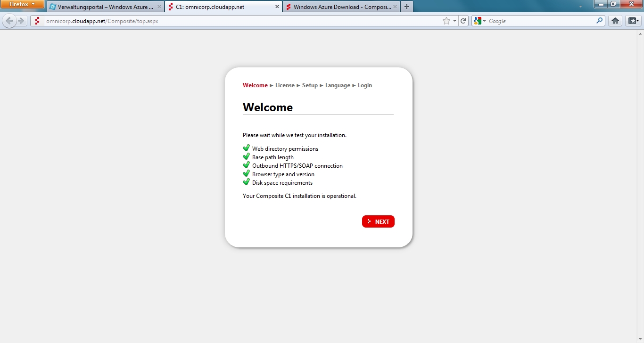
Task: Click the browser Forward arrow button
Action: pyautogui.click(x=21, y=21)
